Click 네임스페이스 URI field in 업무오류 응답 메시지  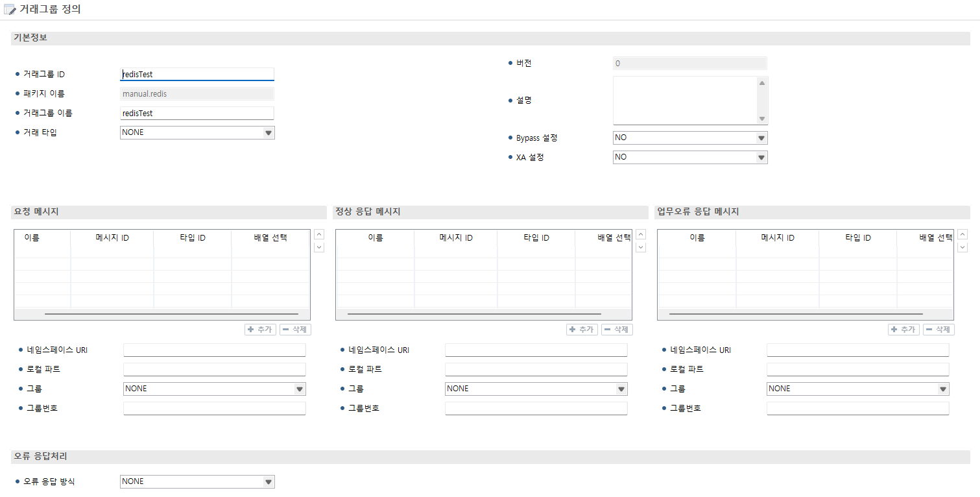(857, 350)
